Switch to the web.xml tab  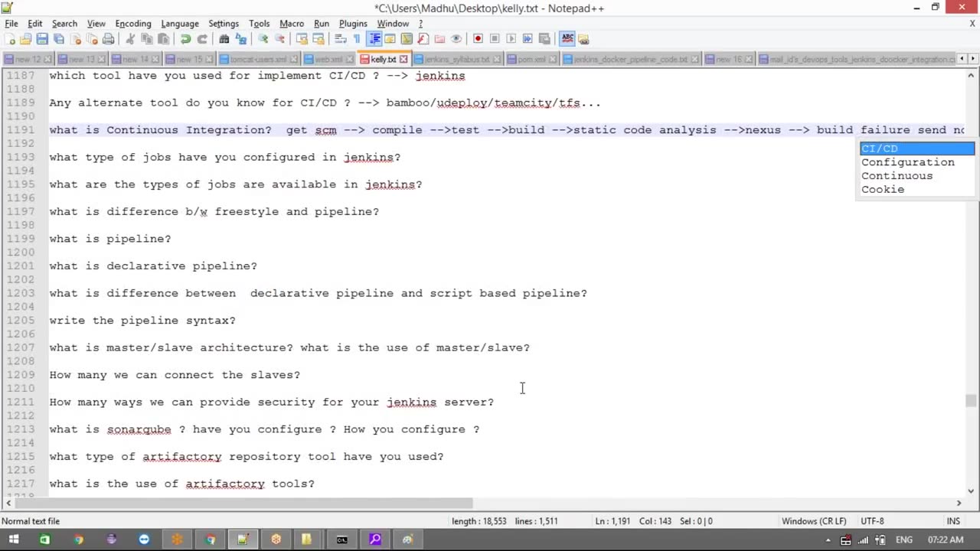pyautogui.click(x=330, y=59)
